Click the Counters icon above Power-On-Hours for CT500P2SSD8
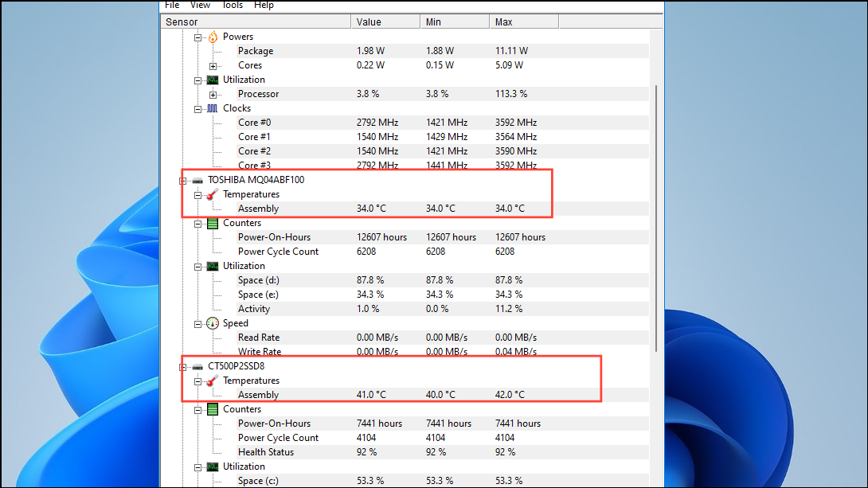 pos(212,408)
